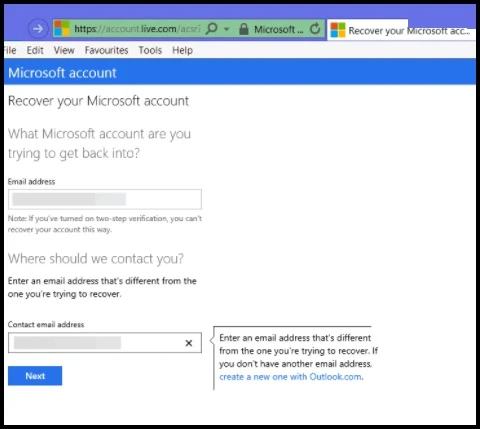
Task: Open the create a new one with Outlook.com link
Action: (x=290, y=377)
